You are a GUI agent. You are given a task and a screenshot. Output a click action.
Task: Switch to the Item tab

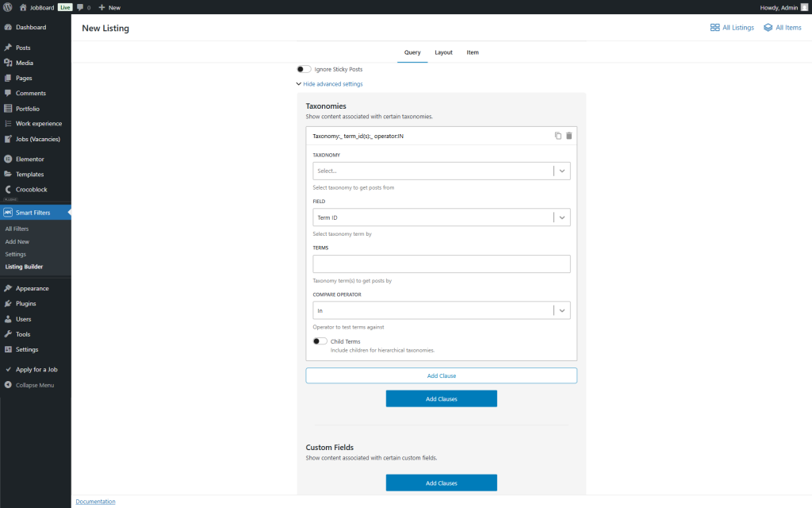[473, 52]
